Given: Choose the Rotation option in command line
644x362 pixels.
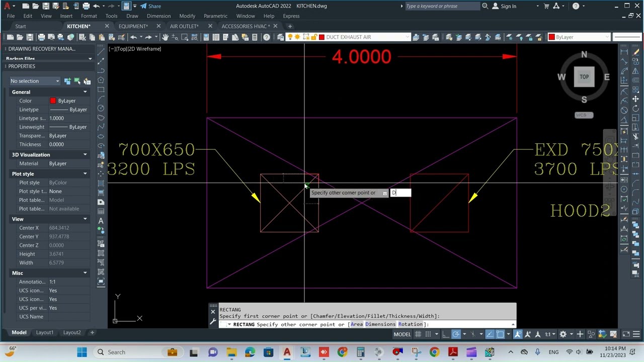Looking at the screenshot, I should [411, 324].
